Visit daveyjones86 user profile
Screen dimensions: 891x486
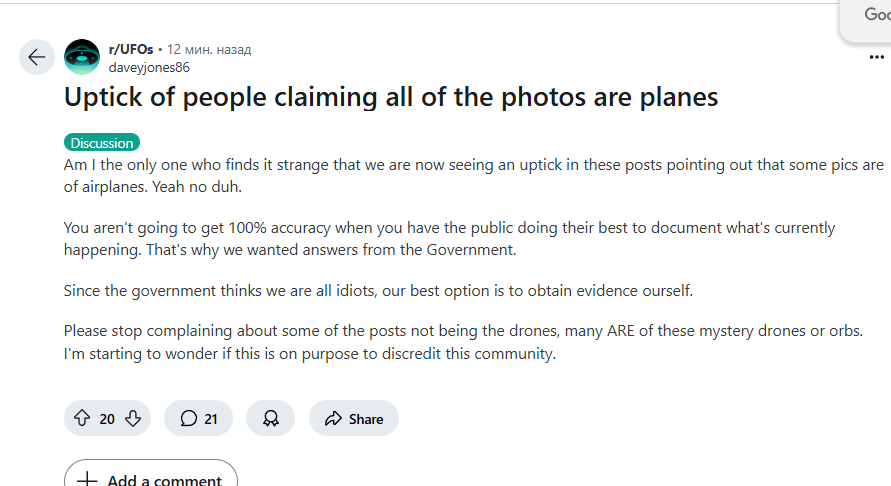point(149,67)
